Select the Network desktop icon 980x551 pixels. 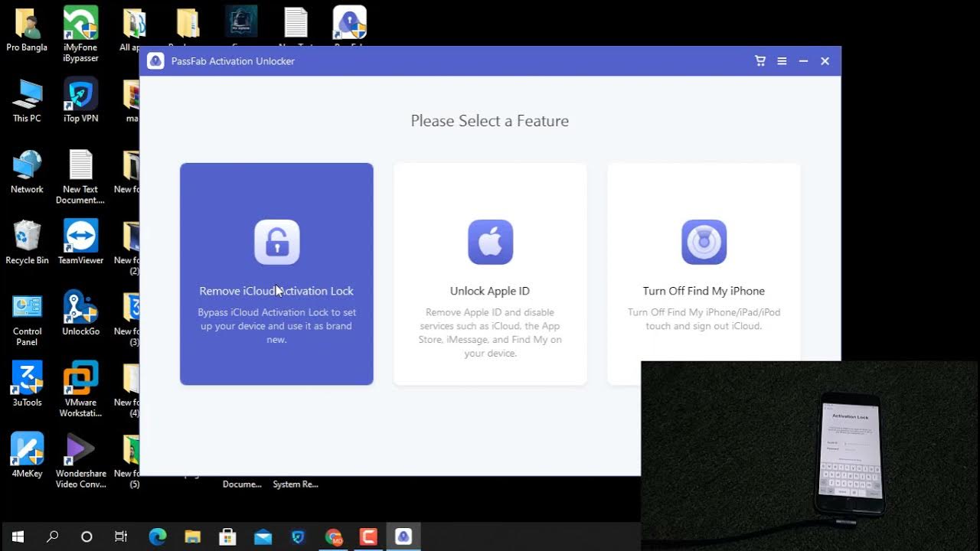(27, 171)
